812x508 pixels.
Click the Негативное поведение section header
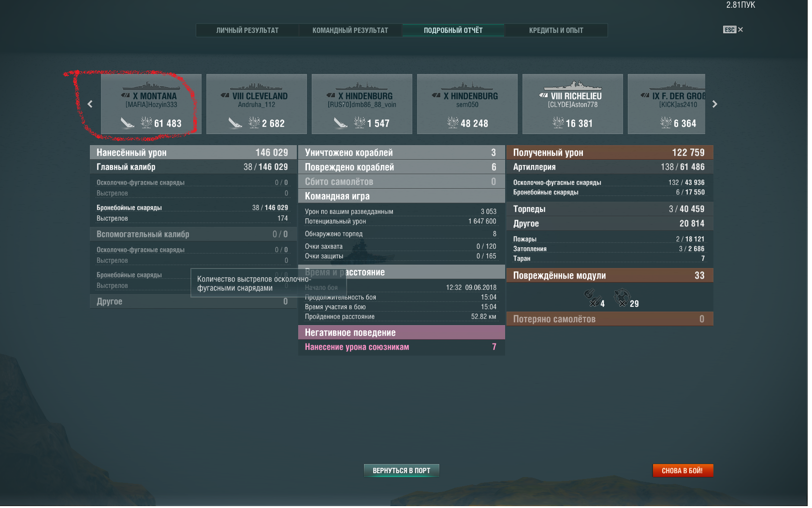pyautogui.click(x=402, y=332)
